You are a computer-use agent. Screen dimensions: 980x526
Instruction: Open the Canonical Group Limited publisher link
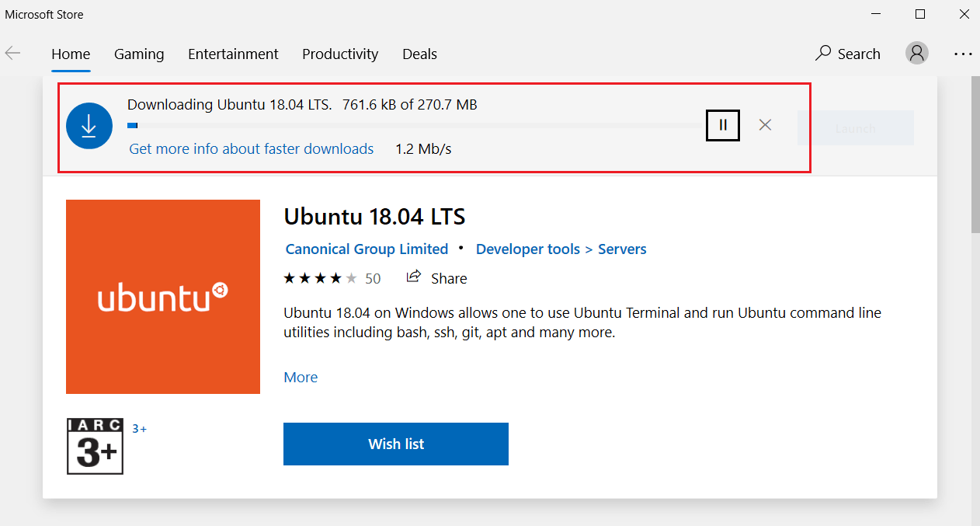pos(367,249)
